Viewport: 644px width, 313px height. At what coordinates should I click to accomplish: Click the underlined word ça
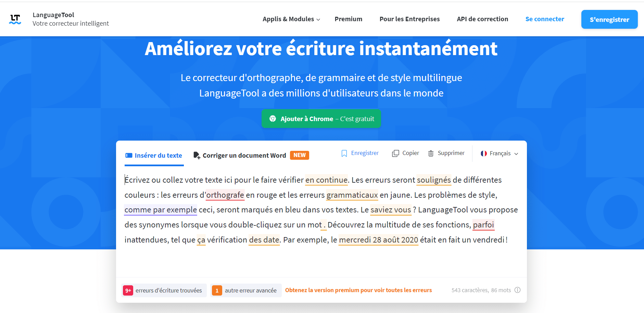(x=201, y=240)
